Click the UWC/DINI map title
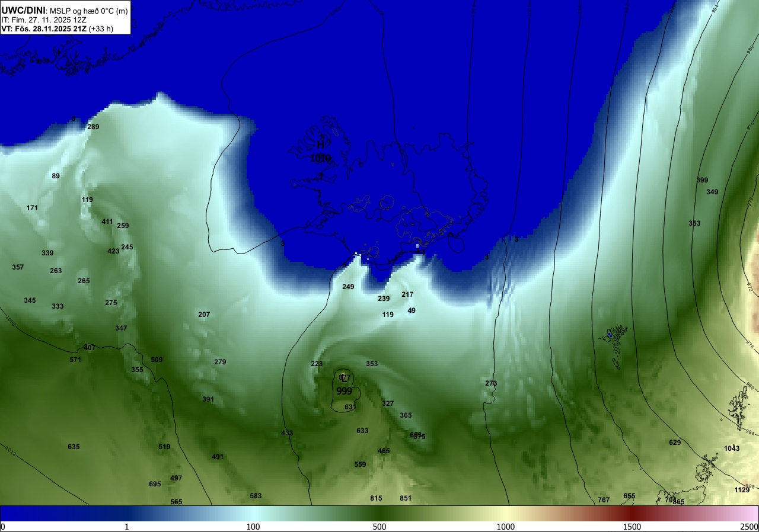Image resolution: width=759 pixels, height=532 pixels. point(24,10)
